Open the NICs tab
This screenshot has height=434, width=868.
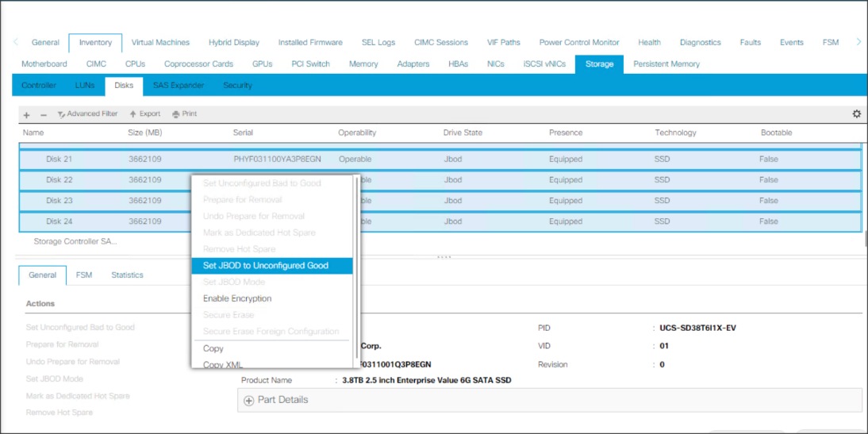pyautogui.click(x=495, y=63)
